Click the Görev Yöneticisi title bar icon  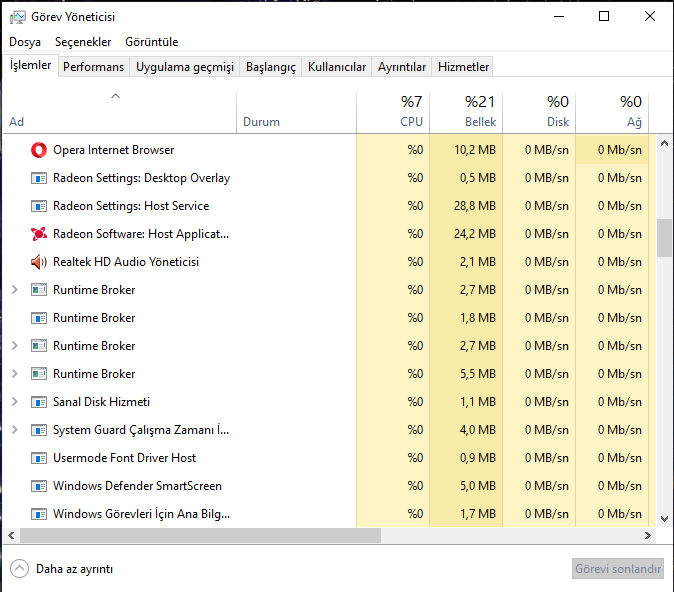(x=18, y=17)
